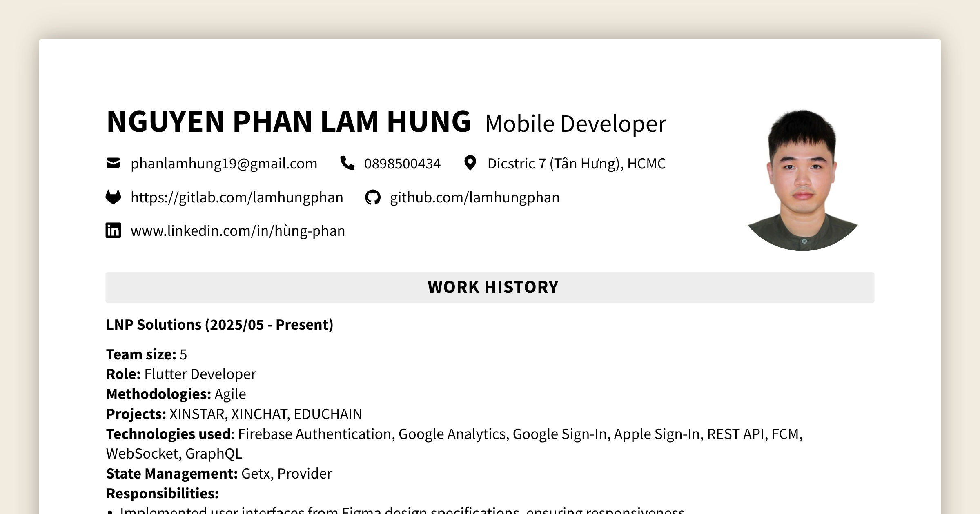Click the phone handset icon
This screenshot has width=980, height=514.
tap(347, 163)
